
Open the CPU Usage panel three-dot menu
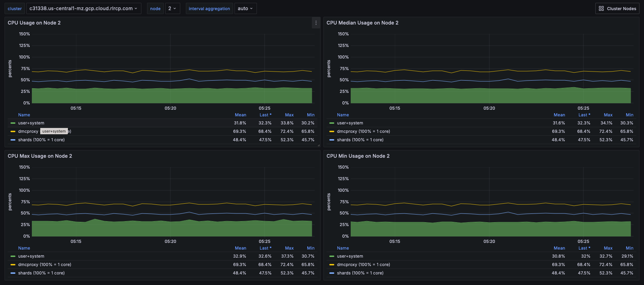point(316,23)
